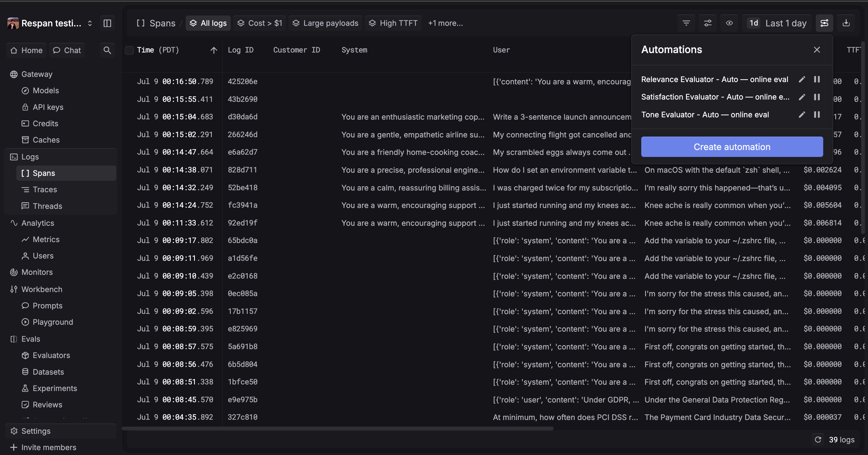This screenshot has height=455, width=868.
Task: Collapse the Logs section
Action: 30,157
